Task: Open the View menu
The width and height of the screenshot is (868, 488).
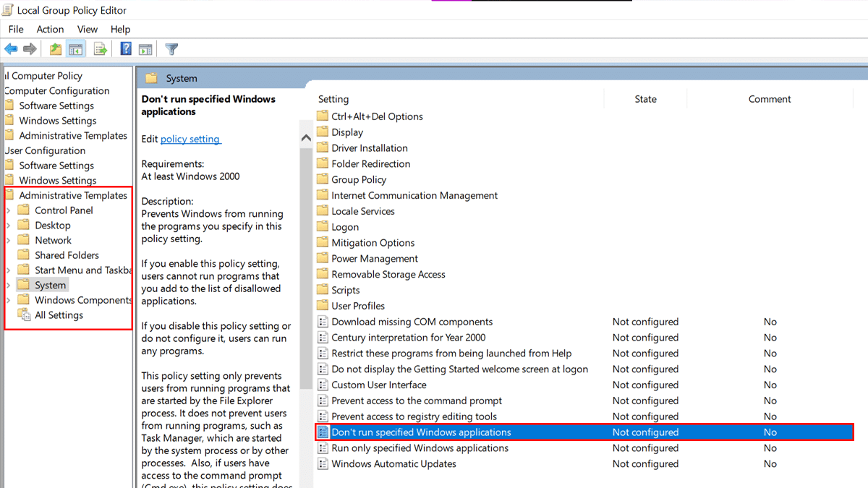Action: (x=88, y=29)
